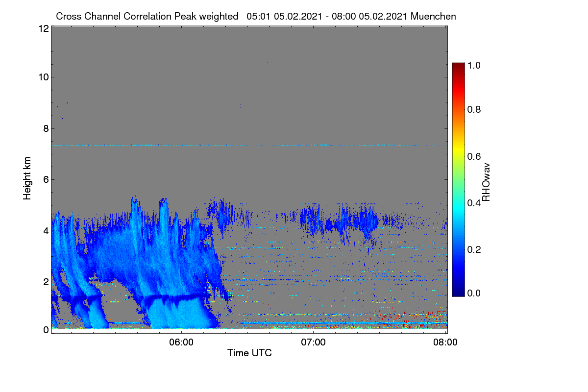This screenshot has height=392, width=588.
Task: Click the Height km axis title
Action: pyautogui.click(x=27, y=179)
